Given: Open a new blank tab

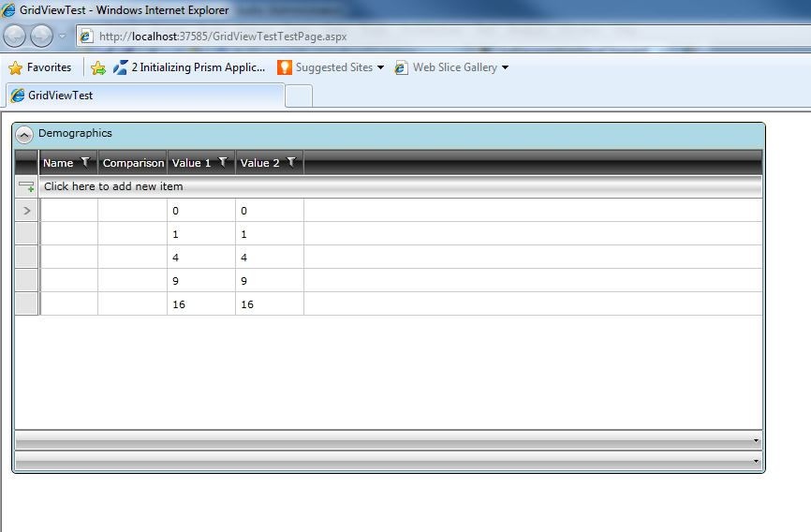Looking at the screenshot, I should click(299, 96).
